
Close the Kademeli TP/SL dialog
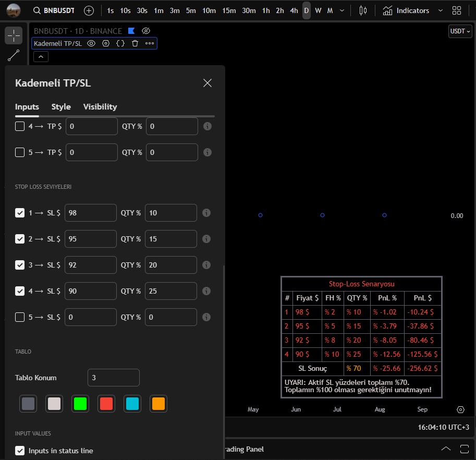(x=208, y=83)
